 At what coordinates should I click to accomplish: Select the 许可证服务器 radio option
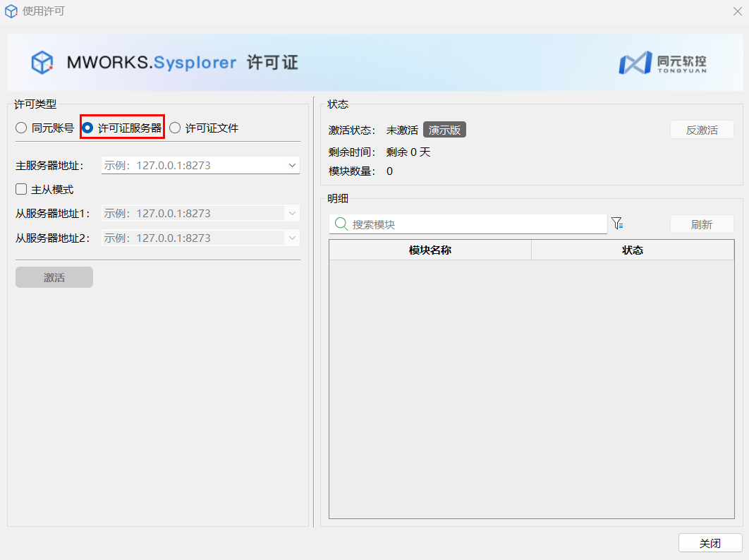[88, 128]
